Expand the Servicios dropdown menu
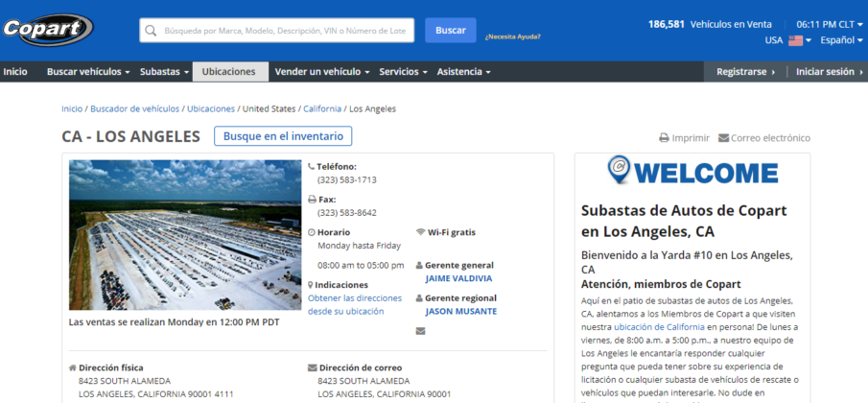 (403, 72)
